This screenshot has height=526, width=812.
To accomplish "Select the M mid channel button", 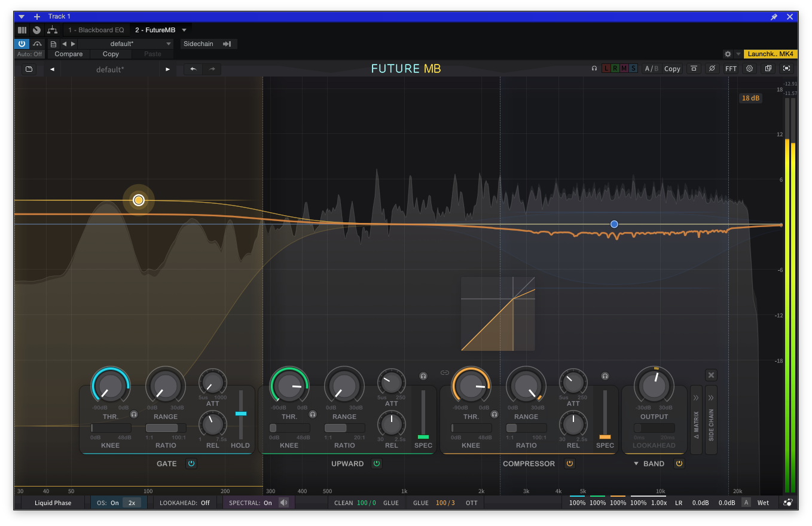I will (x=624, y=69).
